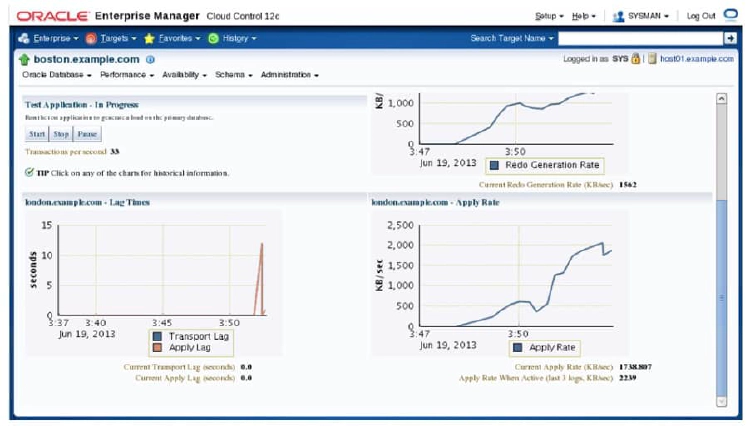Click the boston.example.com page title

(x=86, y=60)
